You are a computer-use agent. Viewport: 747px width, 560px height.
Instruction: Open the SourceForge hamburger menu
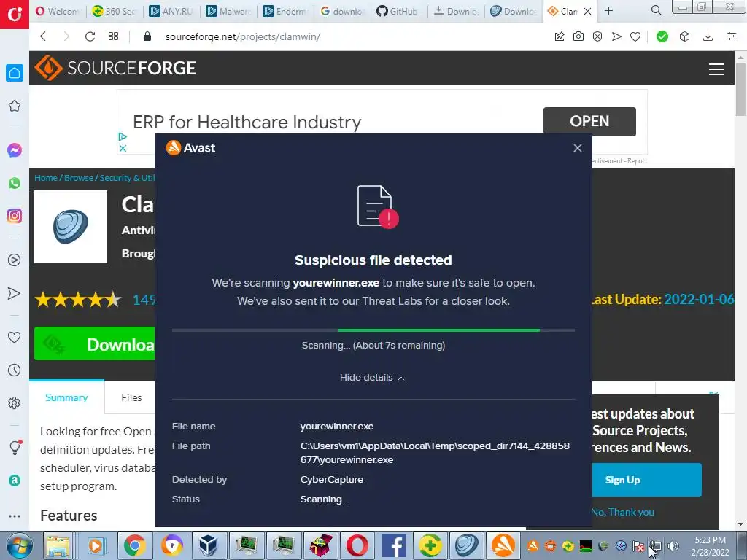[x=716, y=69]
